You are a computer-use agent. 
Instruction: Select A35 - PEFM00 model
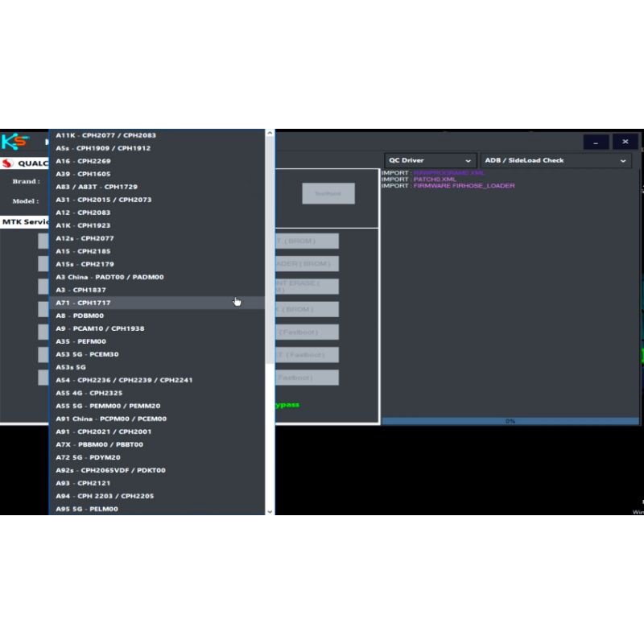click(x=157, y=341)
